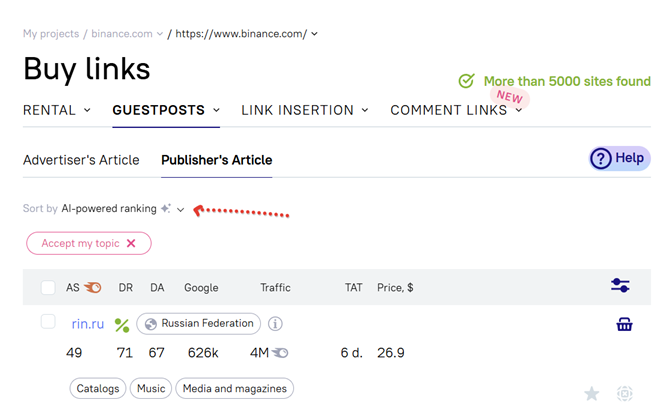Screen dimensions: 660x412
Task: Click the info icon next to Russian Federation
Action: (x=275, y=324)
